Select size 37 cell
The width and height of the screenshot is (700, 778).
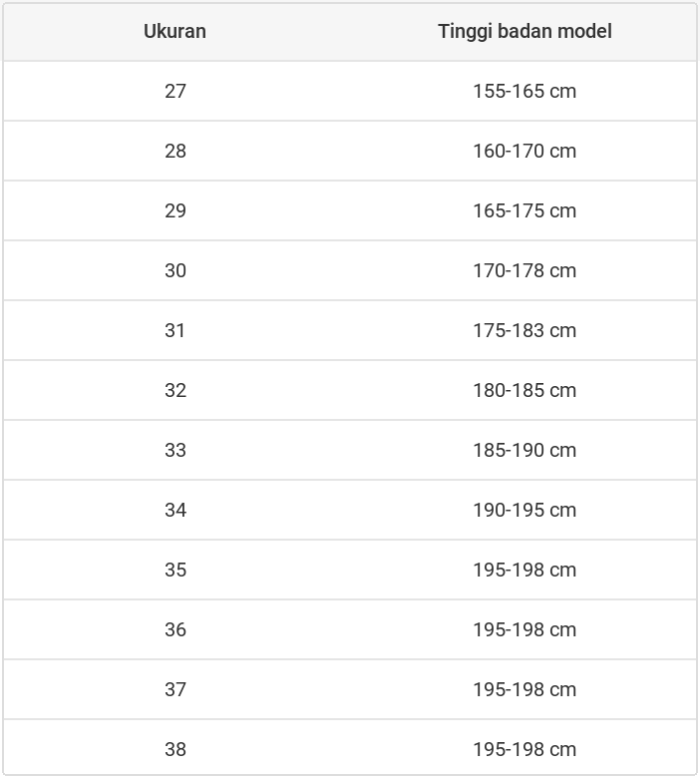click(x=175, y=689)
